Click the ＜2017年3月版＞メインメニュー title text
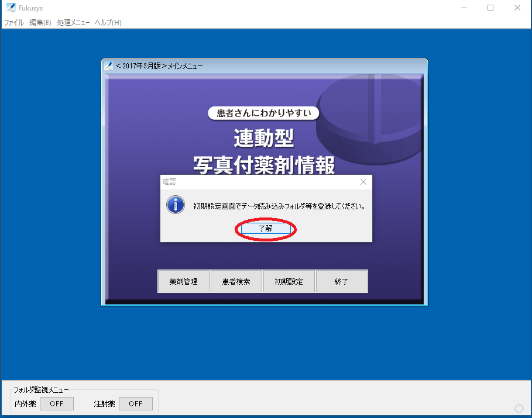Image resolution: width=532 pixels, height=418 pixels. [x=159, y=65]
